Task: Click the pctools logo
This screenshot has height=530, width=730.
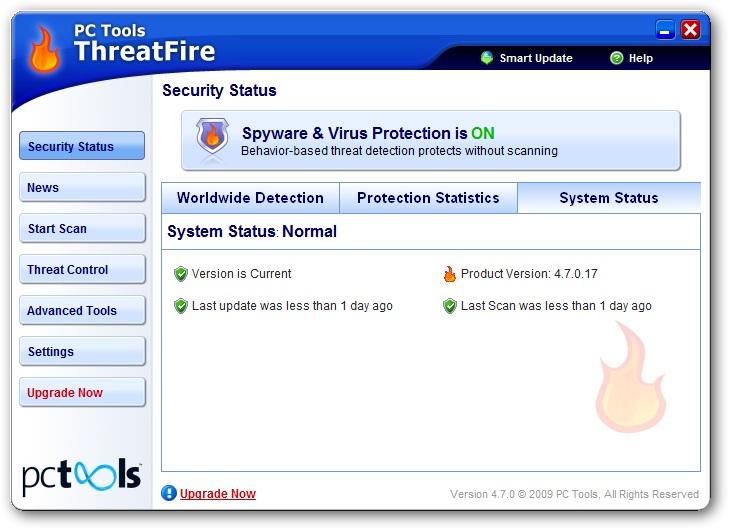Action: pyautogui.click(x=81, y=476)
